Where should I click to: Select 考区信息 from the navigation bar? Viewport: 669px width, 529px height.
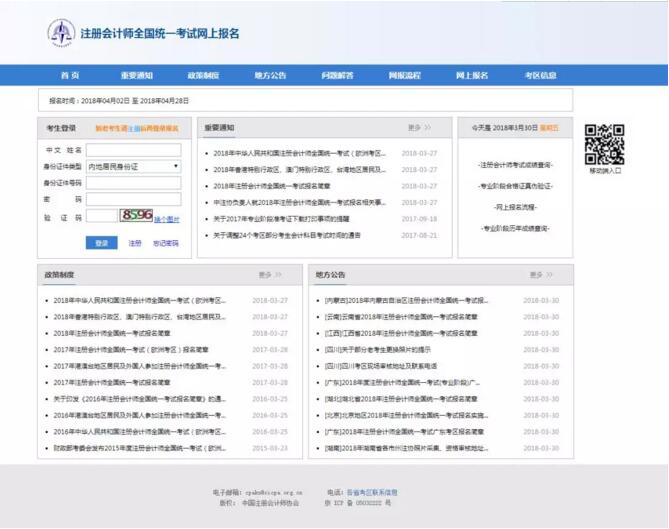(x=541, y=76)
